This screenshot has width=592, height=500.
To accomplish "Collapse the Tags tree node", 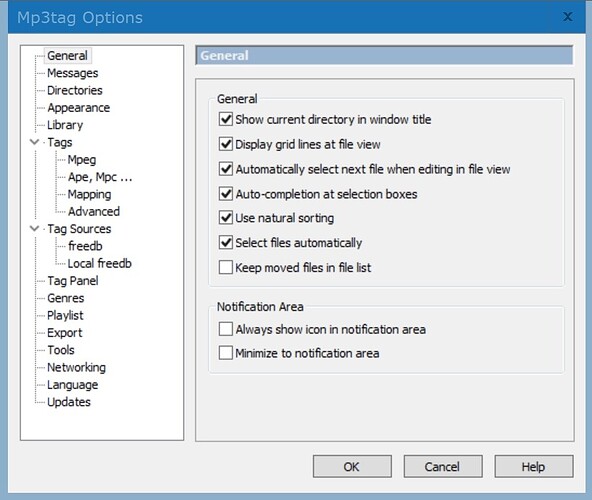I will [34, 142].
